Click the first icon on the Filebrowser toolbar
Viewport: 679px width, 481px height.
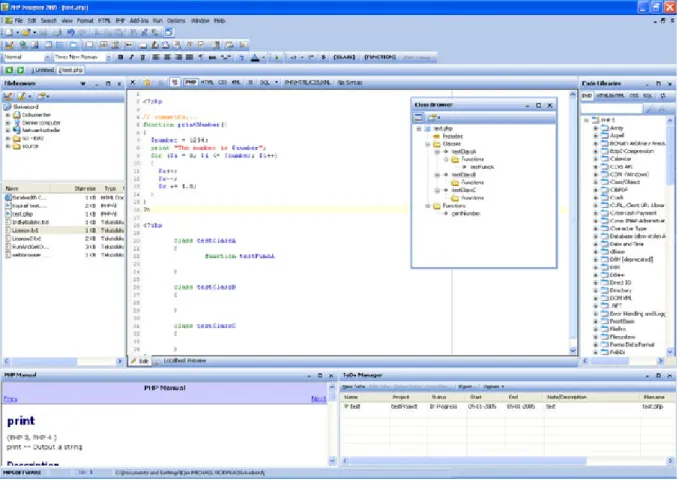(8, 96)
